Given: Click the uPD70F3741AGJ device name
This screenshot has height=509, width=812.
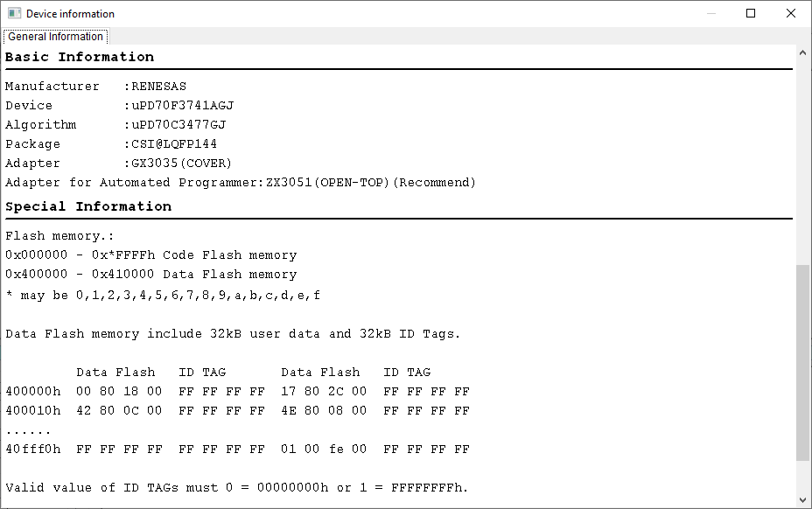Looking at the screenshot, I should coord(182,106).
